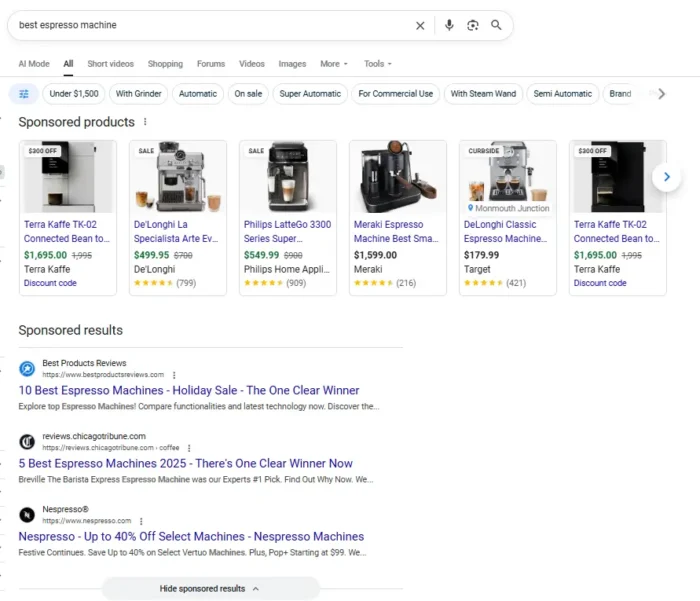The height and width of the screenshot is (601, 700).
Task: Open options for Sponsored products heading
Action: 145,122
